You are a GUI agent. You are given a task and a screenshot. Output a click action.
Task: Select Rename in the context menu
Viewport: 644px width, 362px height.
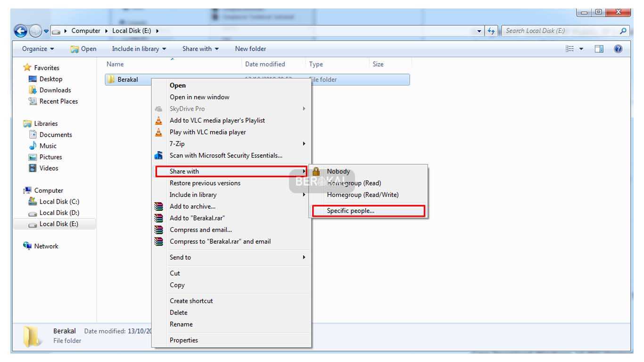coord(231,324)
